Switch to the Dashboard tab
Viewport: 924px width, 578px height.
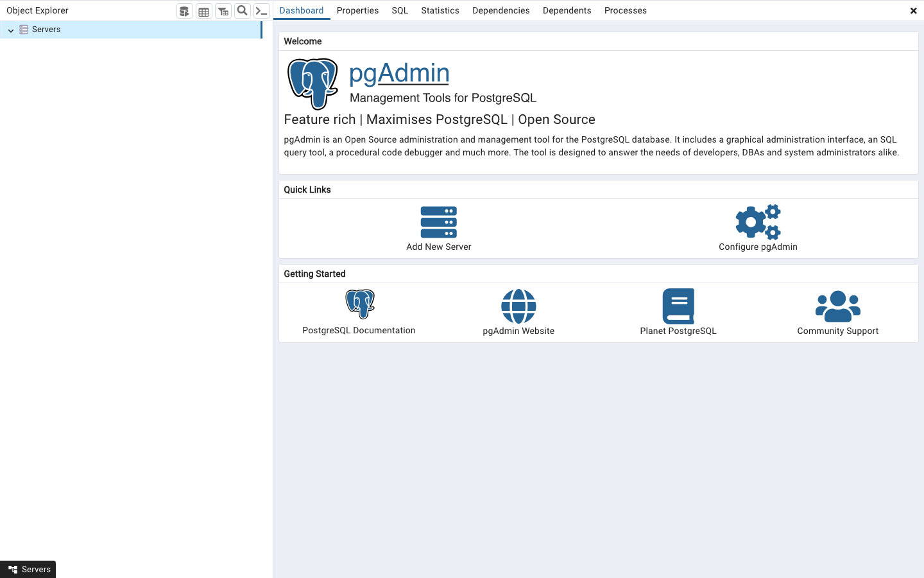(x=302, y=10)
